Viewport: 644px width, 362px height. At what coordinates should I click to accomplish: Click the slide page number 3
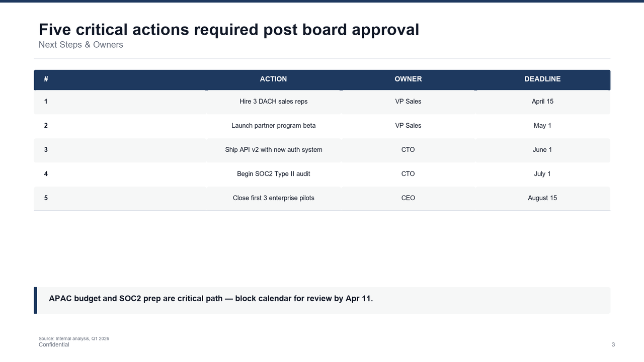tap(613, 345)
